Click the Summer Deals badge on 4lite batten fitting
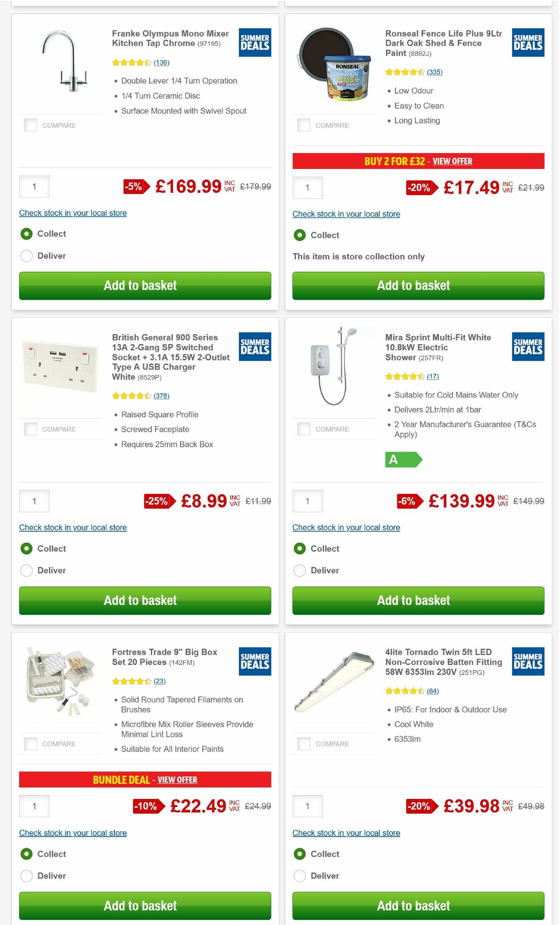This screenshot has width=560, height=925. click(x=528, y=661)
